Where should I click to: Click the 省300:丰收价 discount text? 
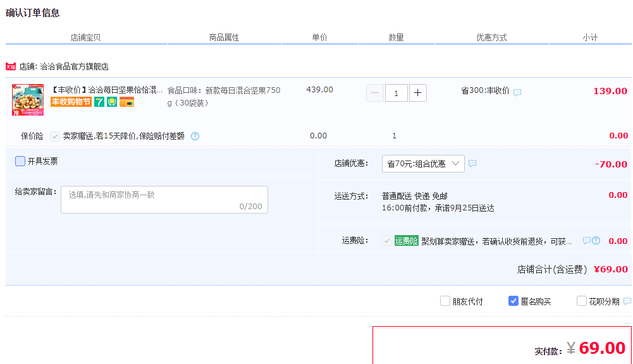pyautogui.click(x=485, y=91)
